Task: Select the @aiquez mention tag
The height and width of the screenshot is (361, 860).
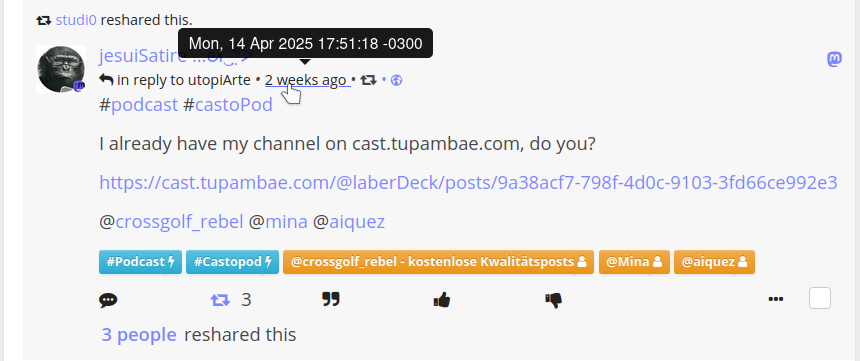Action: [x=714, y=262]
